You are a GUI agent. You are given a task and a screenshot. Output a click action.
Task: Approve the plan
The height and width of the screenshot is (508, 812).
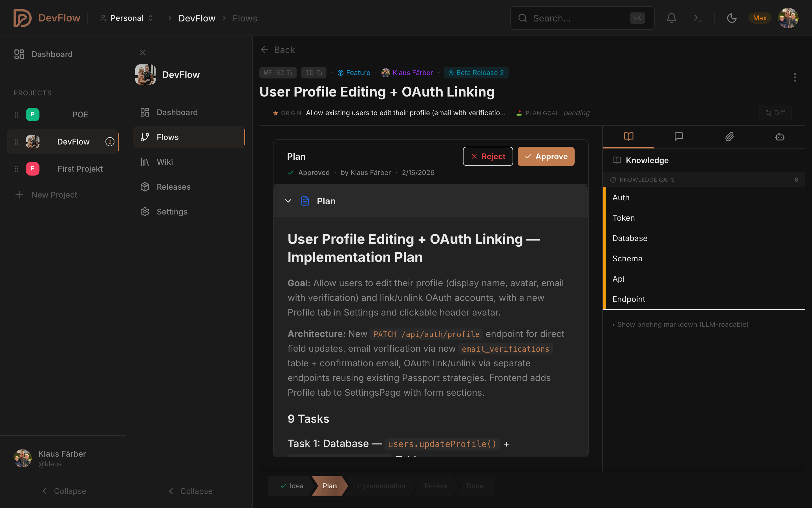[x=546, y=156]
